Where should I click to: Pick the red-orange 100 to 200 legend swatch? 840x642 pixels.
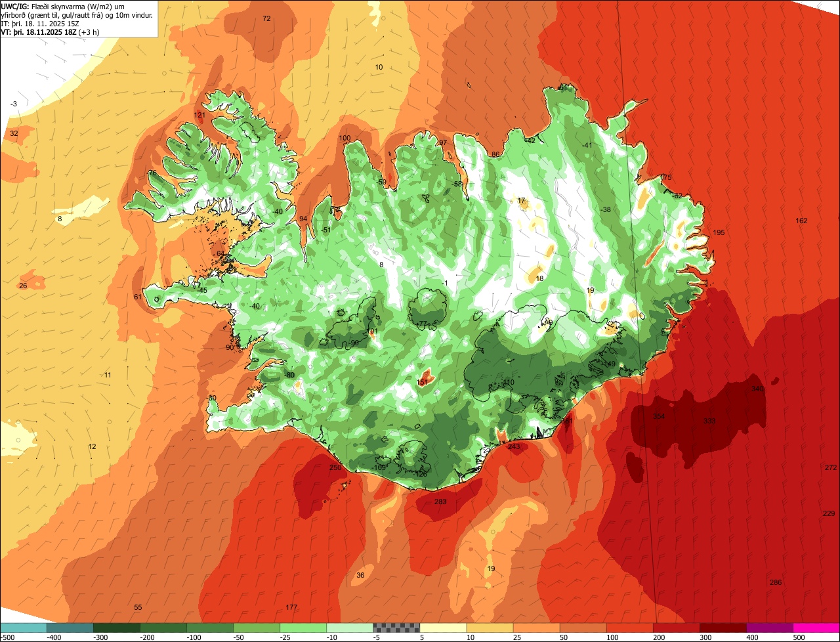coord(629,628)
